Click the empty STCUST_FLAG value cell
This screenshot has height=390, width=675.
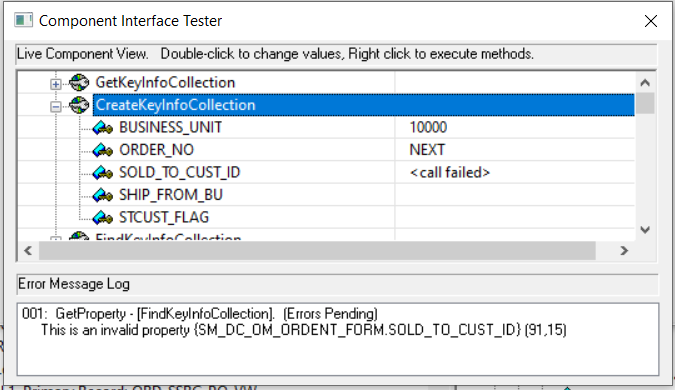514,217
